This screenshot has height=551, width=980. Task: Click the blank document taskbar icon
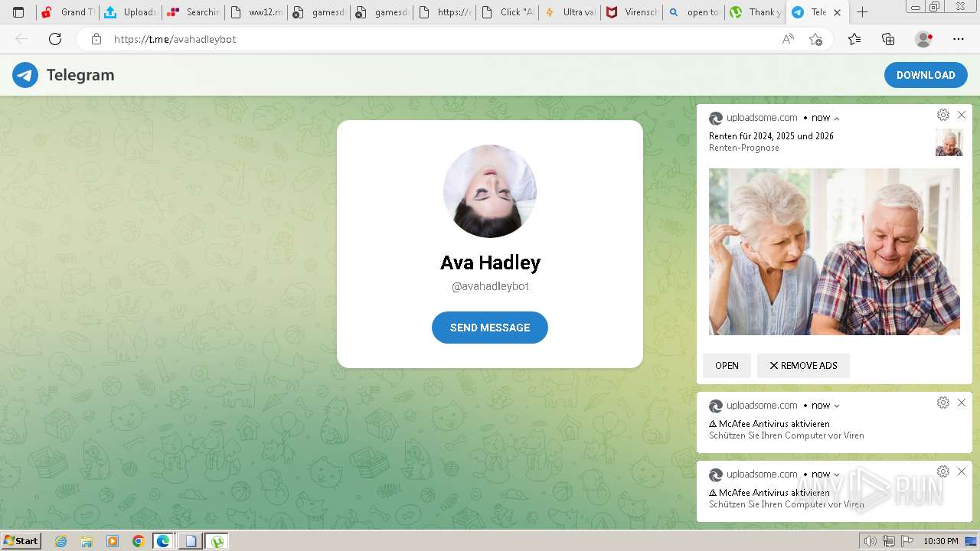[191, 541]
